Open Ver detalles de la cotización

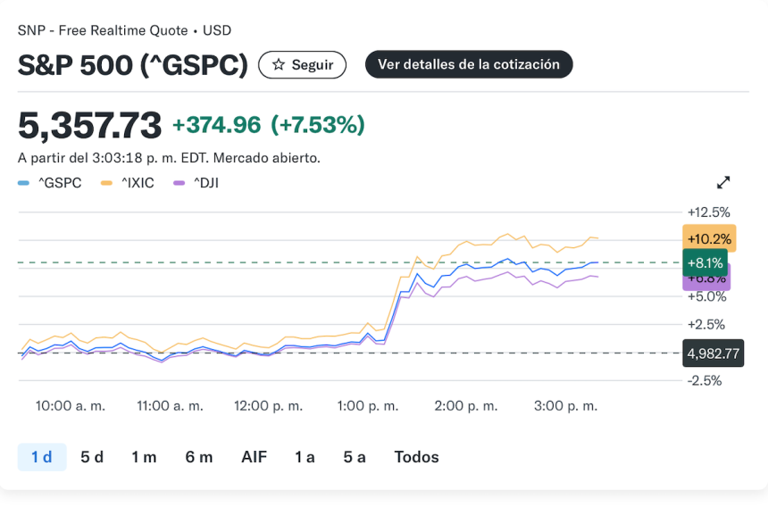(x=468, y=64)
